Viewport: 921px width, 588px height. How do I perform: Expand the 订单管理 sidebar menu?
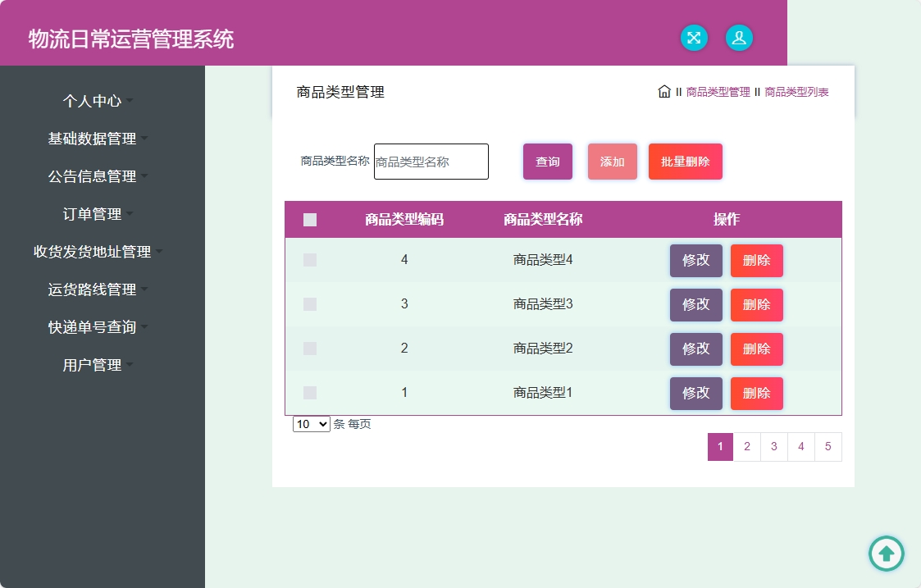(98, 214)
